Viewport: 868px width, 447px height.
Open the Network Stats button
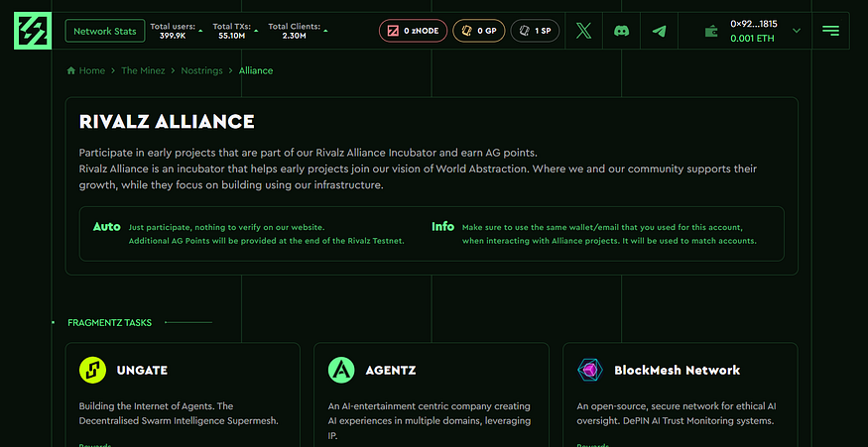(105, 31)
